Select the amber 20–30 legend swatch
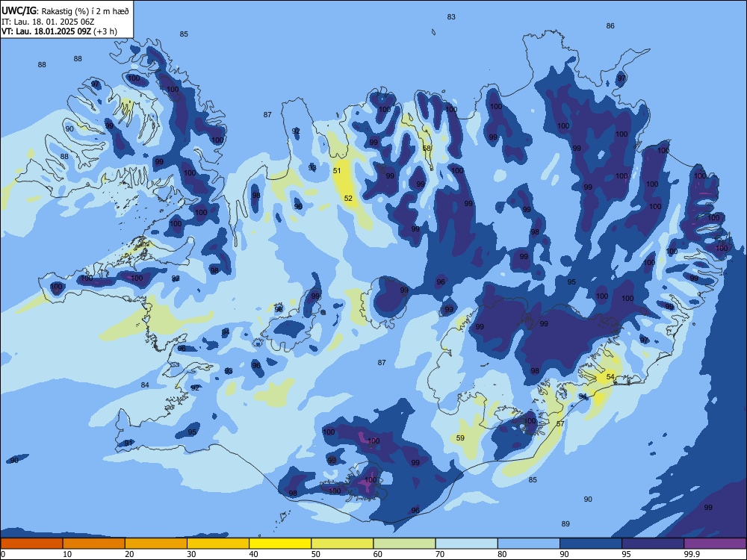 (156, 544)
